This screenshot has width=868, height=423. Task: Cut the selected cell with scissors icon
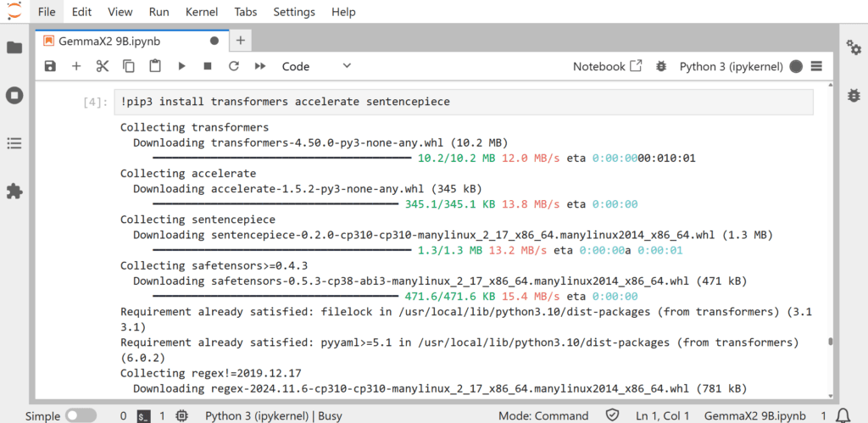coord(103,66)
